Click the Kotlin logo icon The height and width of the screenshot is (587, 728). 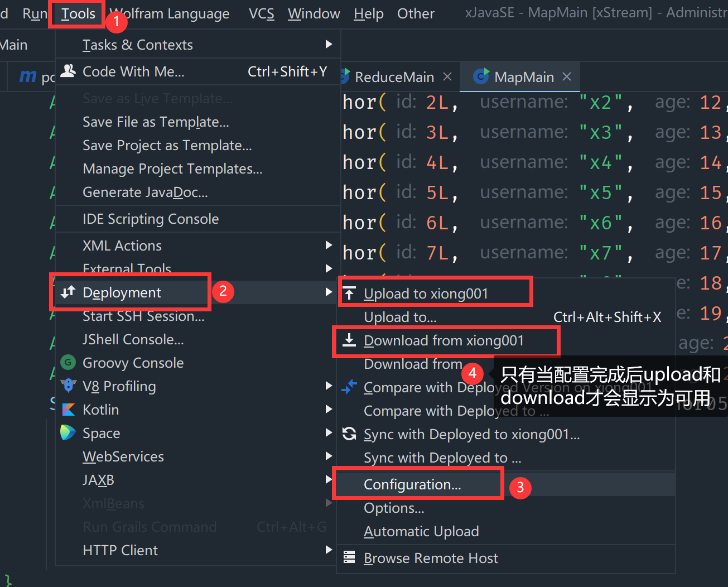(x=68, y=410)
